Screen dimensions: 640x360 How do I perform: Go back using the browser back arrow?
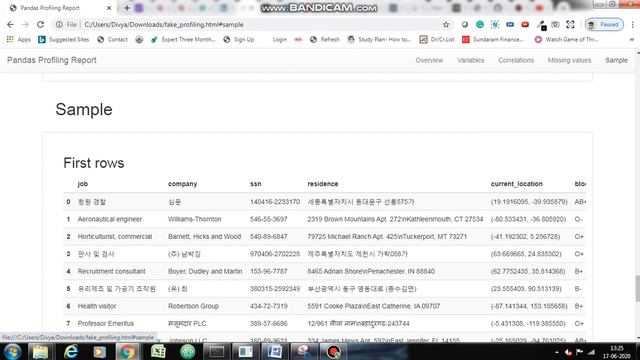(x=10, y=24)
